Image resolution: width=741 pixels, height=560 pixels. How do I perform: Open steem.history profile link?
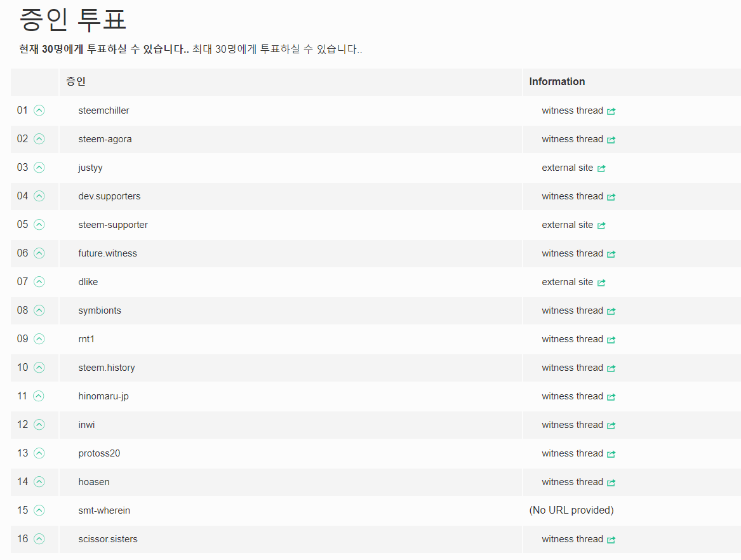click(106, 368)
